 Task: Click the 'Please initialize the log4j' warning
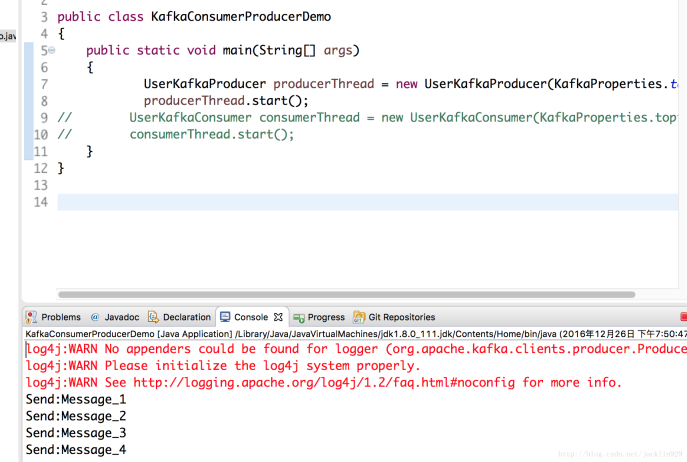pos(223,366)
